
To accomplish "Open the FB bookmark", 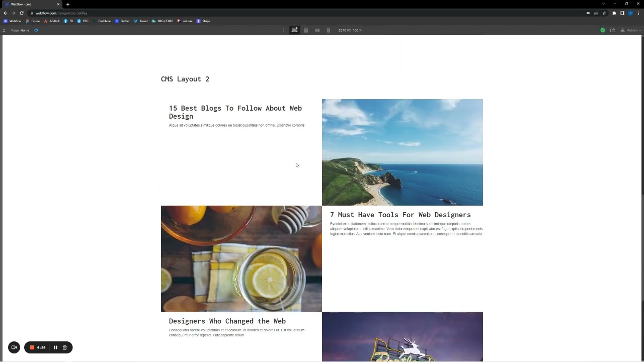I will pos(68,21).
